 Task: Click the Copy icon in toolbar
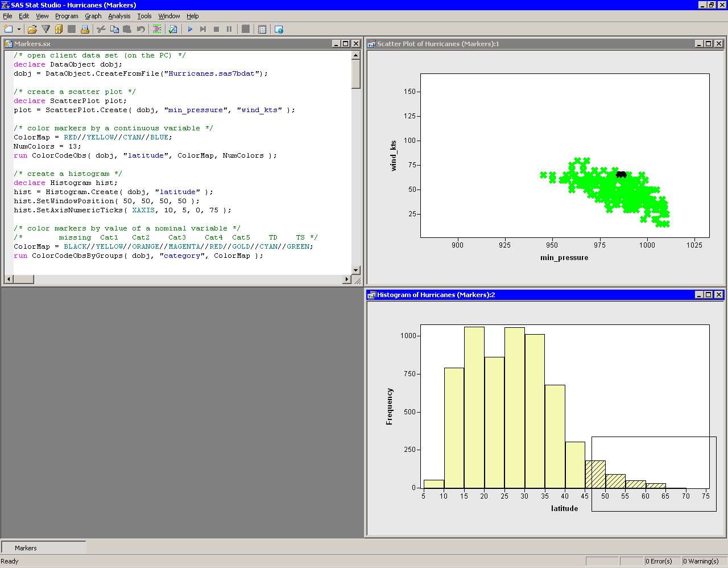[x=114, y=29]
